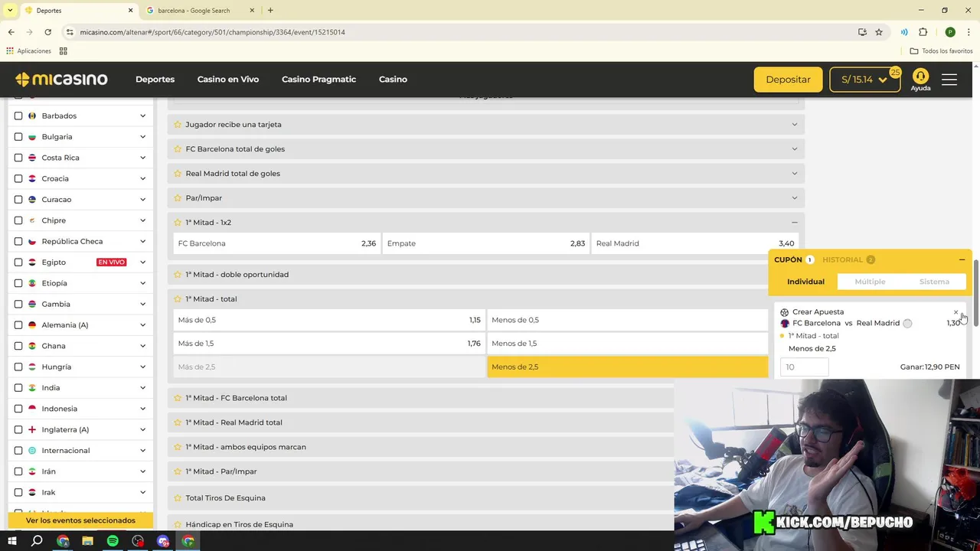Screen dimensions: 980x551
Task: Check the Barbados checkbox
Action: coord(18,116)
